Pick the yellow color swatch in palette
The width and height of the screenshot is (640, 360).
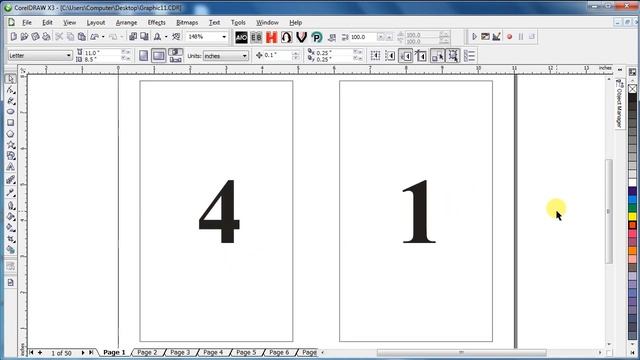coord(632,216)
